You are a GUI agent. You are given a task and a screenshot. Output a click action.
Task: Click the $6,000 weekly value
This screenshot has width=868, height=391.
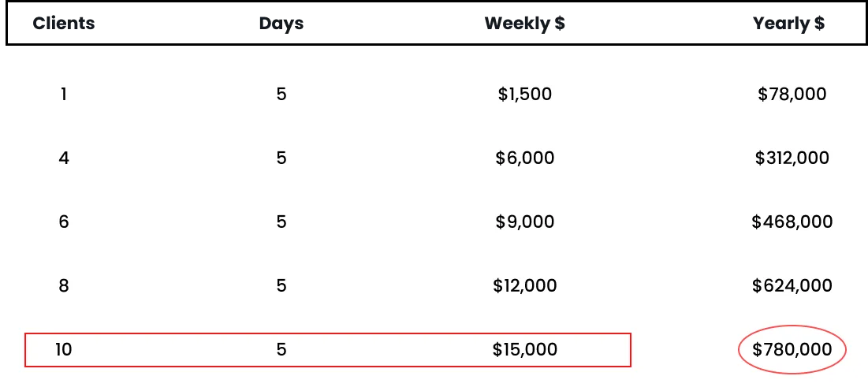(525, 158)
